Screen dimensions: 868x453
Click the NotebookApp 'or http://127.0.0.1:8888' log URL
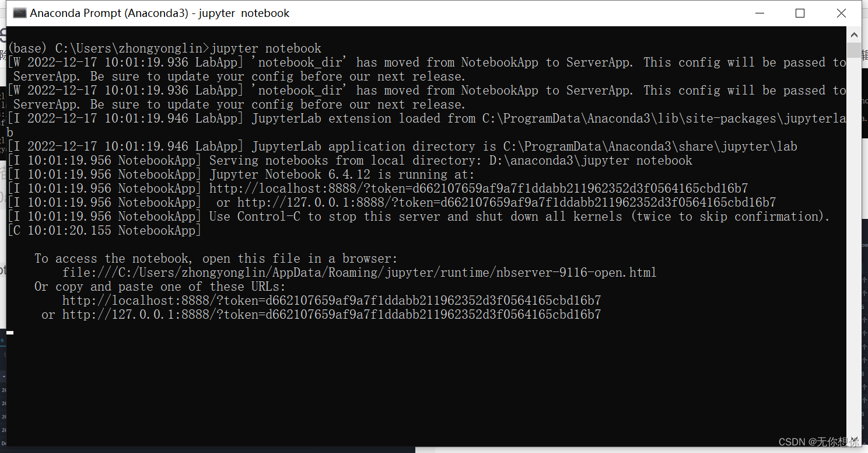click(x=496, y=203)
